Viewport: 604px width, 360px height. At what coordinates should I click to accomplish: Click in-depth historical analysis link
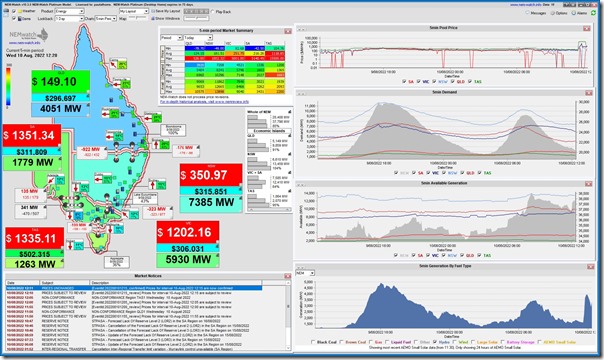pyautogui.click(x=205, y=102)
